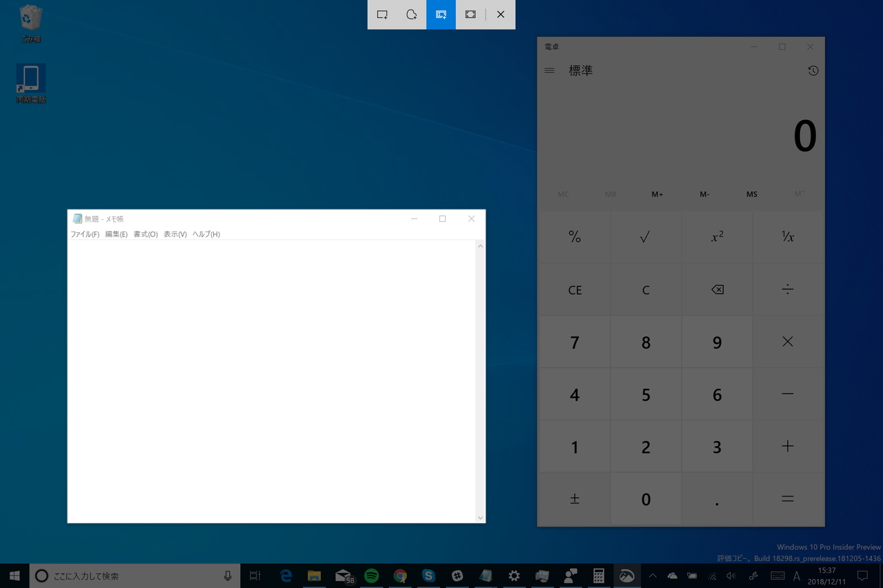This screenshot has width=883, height=588.
Task: Select the rectangular snip mode
Action: [x=382, y=14]
